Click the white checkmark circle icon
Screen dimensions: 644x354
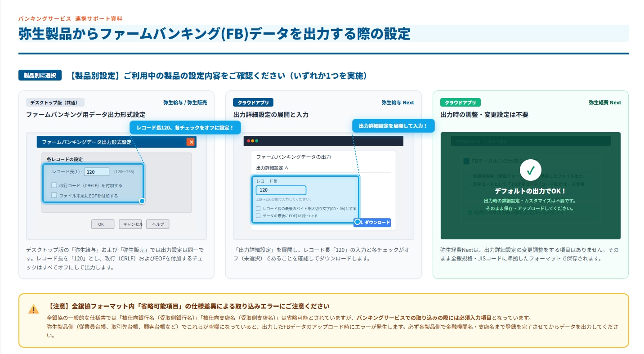click(530, 171)
